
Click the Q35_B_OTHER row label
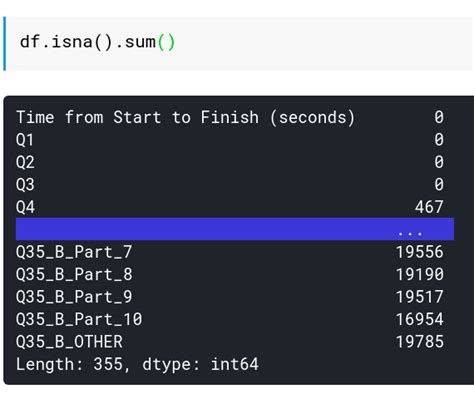click(x=69, y=342)
